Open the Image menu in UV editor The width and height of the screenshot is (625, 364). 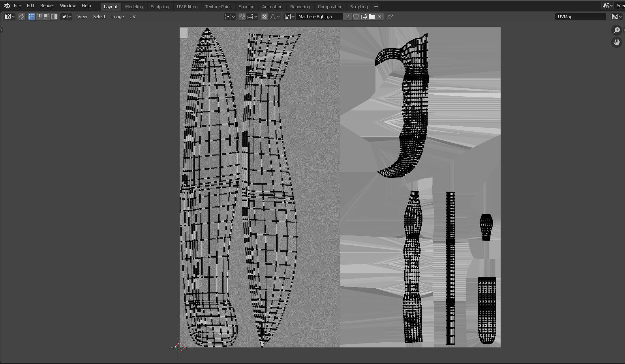point(117,17)
